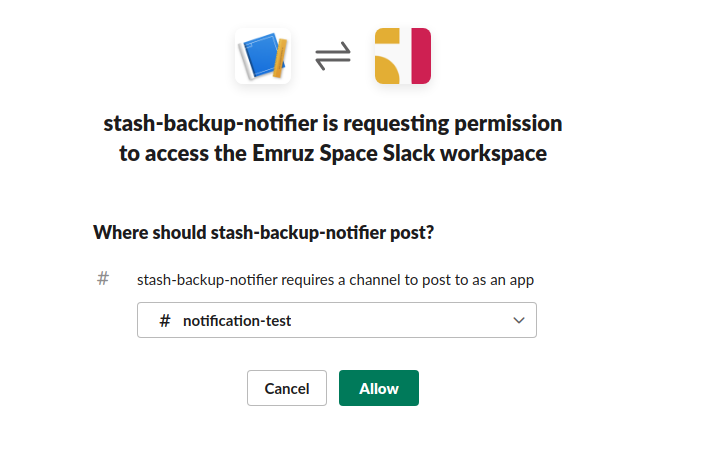Viewport: 712px width, 463px height.
Task: Click the yellow ruler on the app icon
Action: point(280,57)
